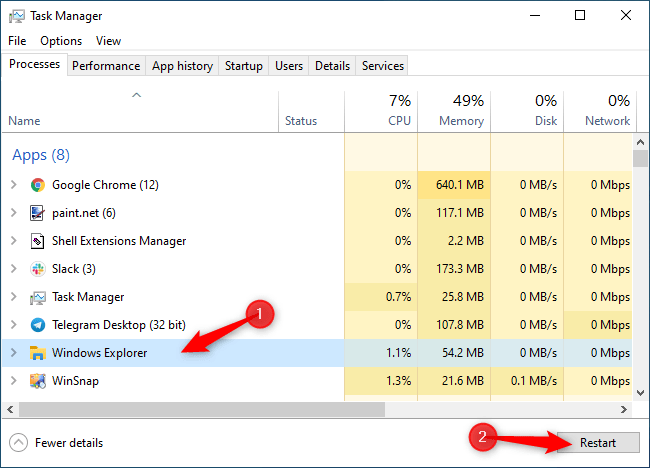The height and width of the screenshot is (468, 650).
Task: Click the vertical scrollbar down arrow
Action: pos(640,393)
